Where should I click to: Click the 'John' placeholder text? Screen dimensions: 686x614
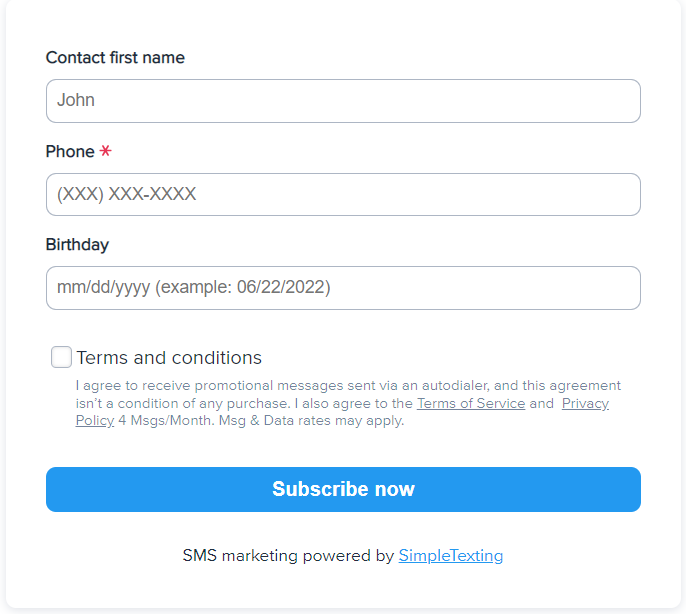[76, 101]
